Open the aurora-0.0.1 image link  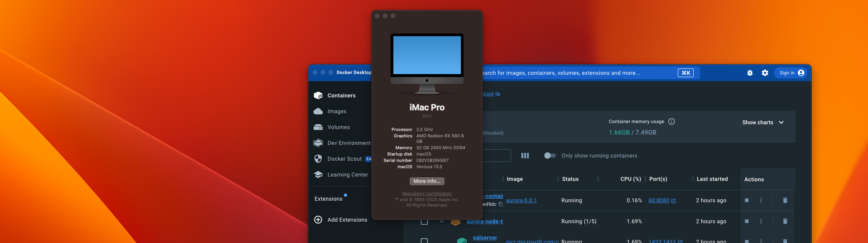(521, 200)
